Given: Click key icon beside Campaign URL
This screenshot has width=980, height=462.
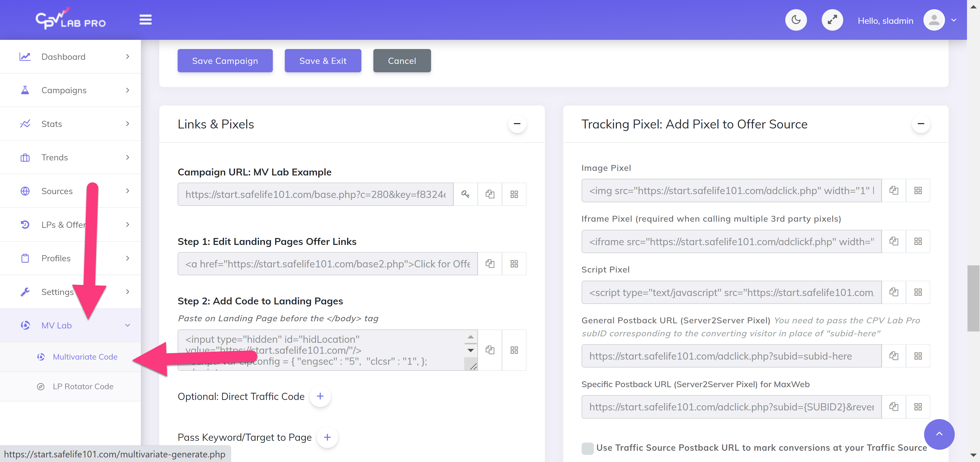Looking at the screenshot, I should point(465,194).
